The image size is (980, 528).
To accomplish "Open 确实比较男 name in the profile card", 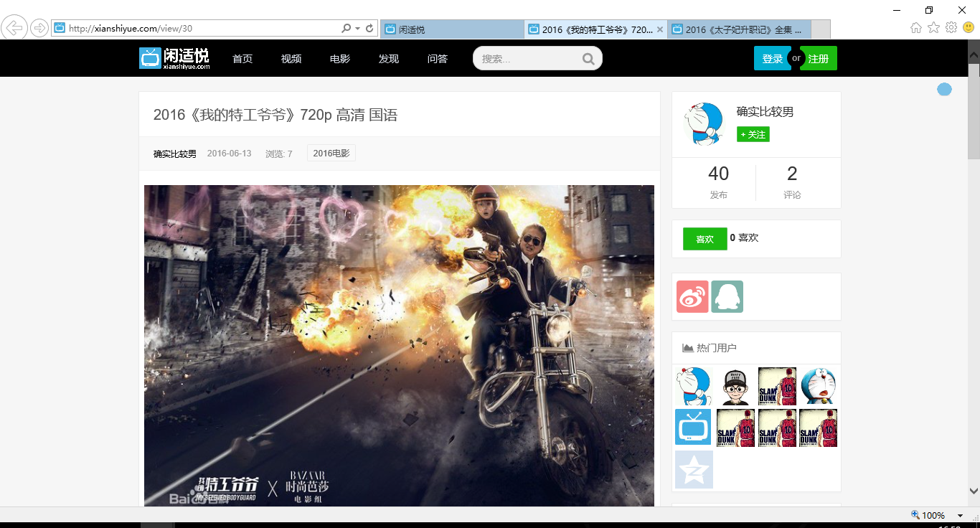I will [765, 112].
